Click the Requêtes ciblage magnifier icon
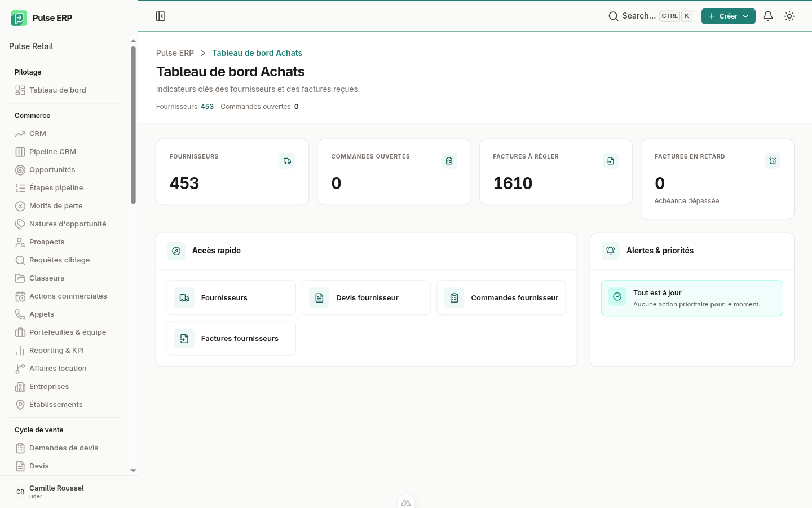Image resolution: width=812 pixels, height=508 pixels. pos(20,260)
